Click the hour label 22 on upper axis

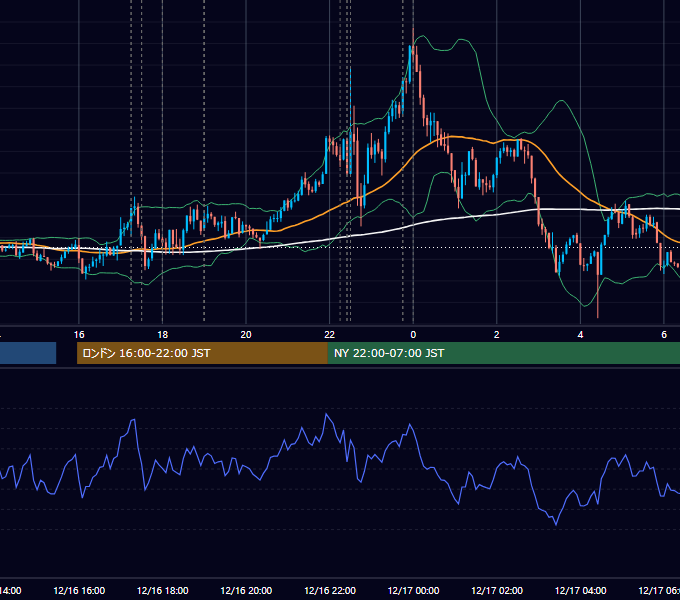click(x=330, y=335)
